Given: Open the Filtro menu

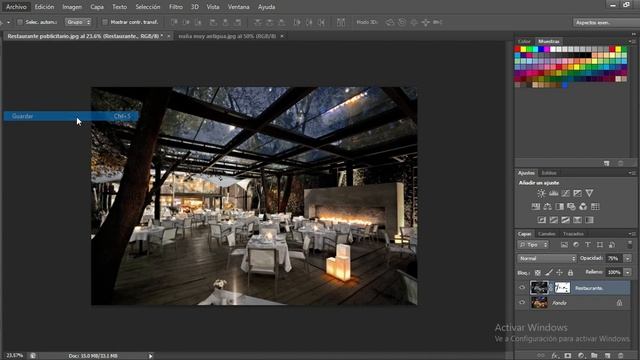Looking at the screenshot, I should [x=176, y=7].
